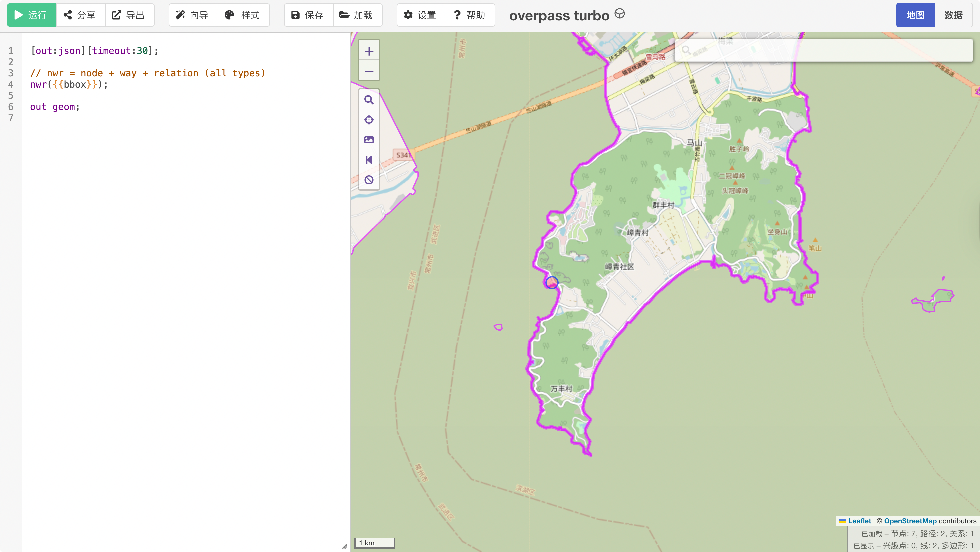The width and height of the screenshot is (980, 552).
Task: Click the pink node marker on coastline
Action: (x=552, y=283)
